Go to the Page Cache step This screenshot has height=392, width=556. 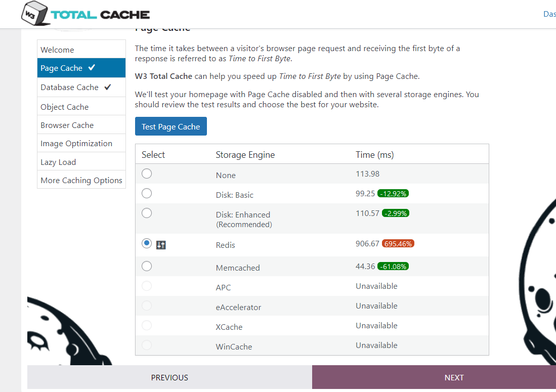click(81, 68)
